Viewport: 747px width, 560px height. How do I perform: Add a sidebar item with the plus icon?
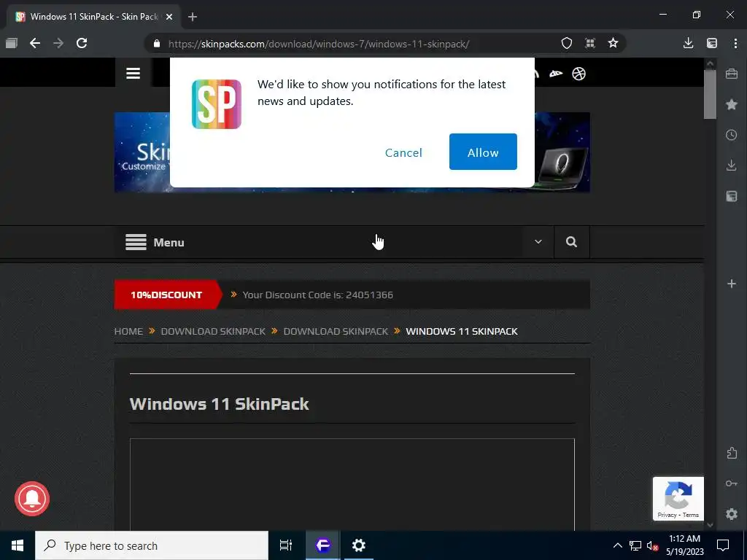coord(732,284)
